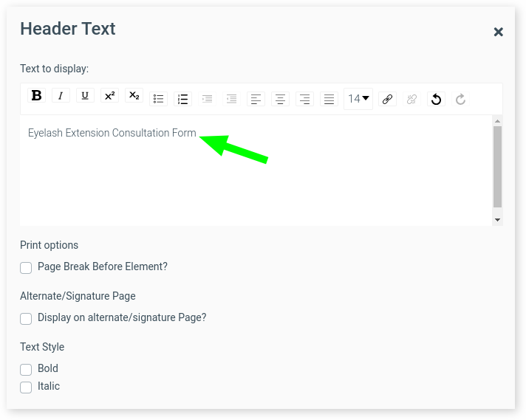The width and height of the screenshot is (526, 420).
Task: Open the font size 14 dropdown
Action: (358, 99)
